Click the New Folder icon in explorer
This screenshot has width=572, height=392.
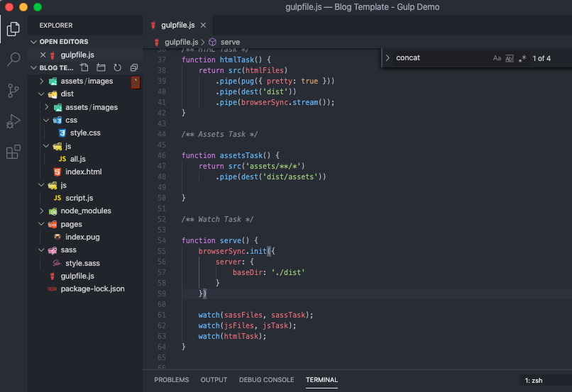(101, 68)
